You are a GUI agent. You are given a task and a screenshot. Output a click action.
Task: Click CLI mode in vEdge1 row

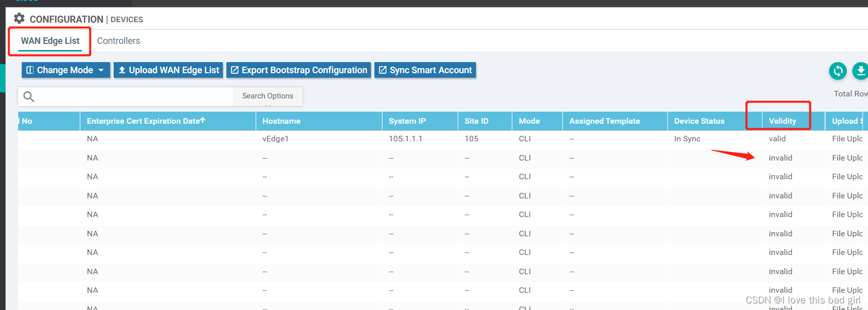pos(525,139)
